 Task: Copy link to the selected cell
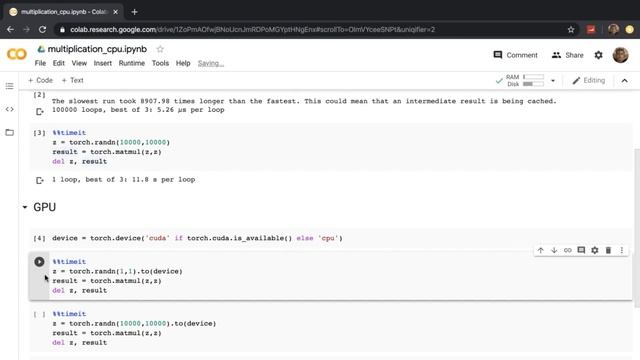coord(567,250)
